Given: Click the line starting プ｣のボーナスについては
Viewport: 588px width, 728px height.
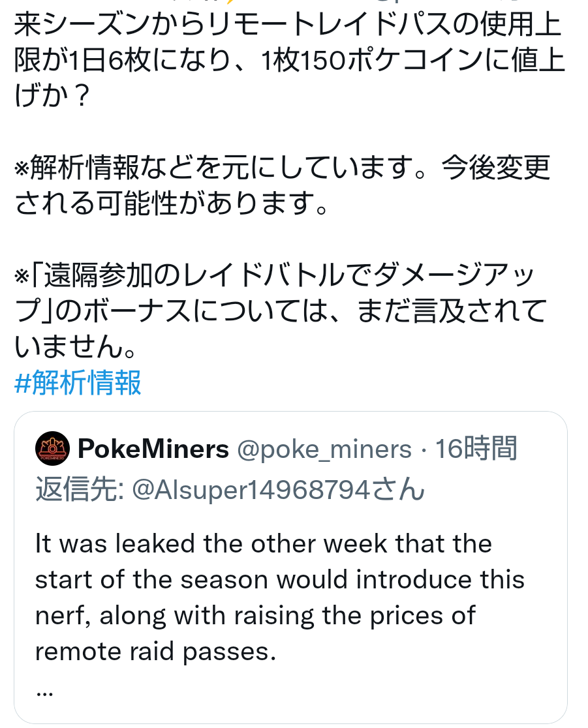Looking at the screenshot, I should pos(280,312).
